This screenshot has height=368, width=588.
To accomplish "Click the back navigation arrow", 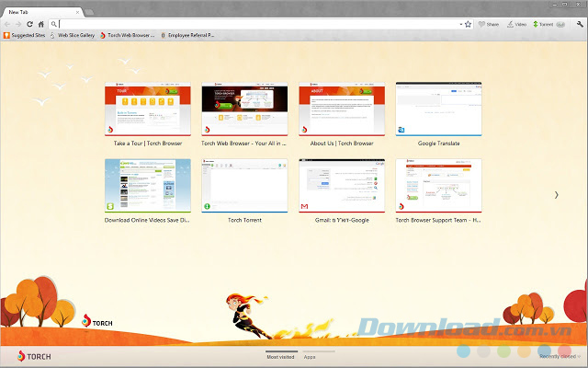I will coord(7,24).
